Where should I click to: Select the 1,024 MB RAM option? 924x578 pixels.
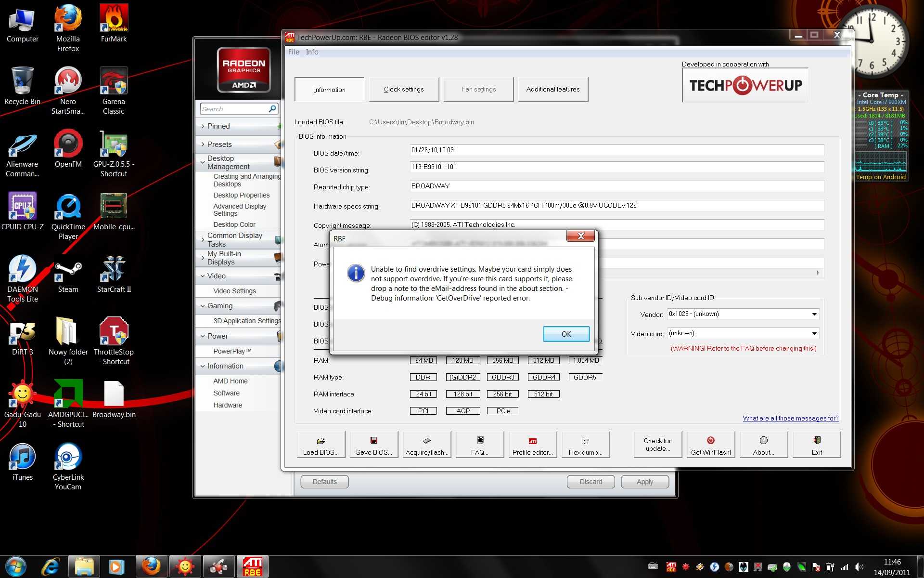click(x=585, y=360)
